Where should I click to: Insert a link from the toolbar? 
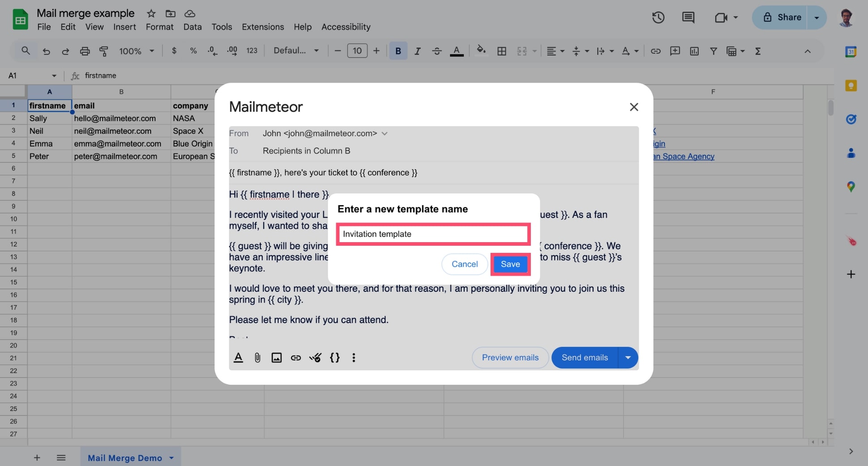click(656, 51)
